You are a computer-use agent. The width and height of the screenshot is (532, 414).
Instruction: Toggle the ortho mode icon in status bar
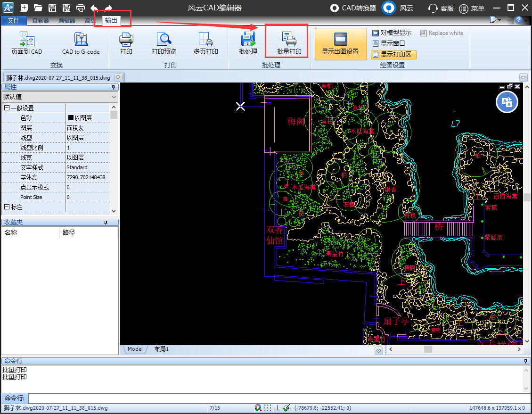point(277,408)
